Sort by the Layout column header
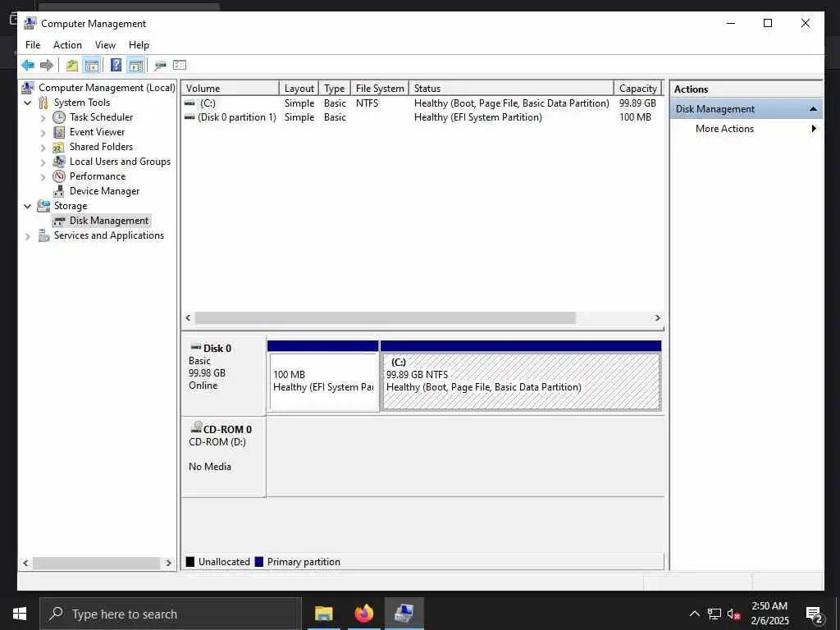840x630 pixels. click(299, 89)
